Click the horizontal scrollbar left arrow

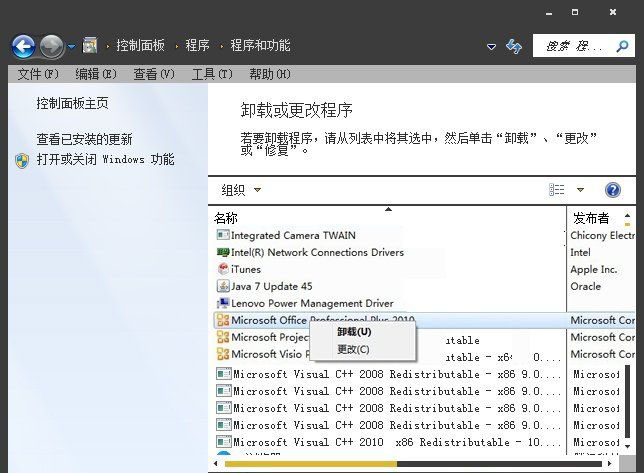click(216, 464)
